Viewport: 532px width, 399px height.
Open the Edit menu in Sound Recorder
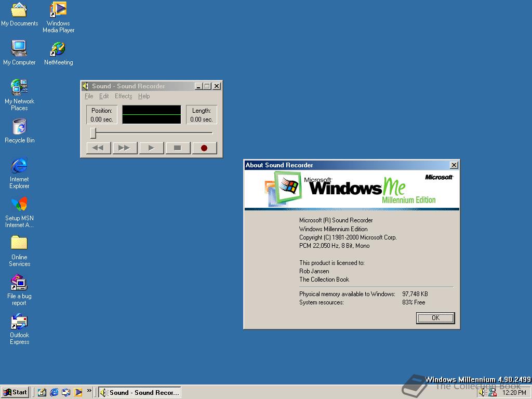click(x=104, y=96)
